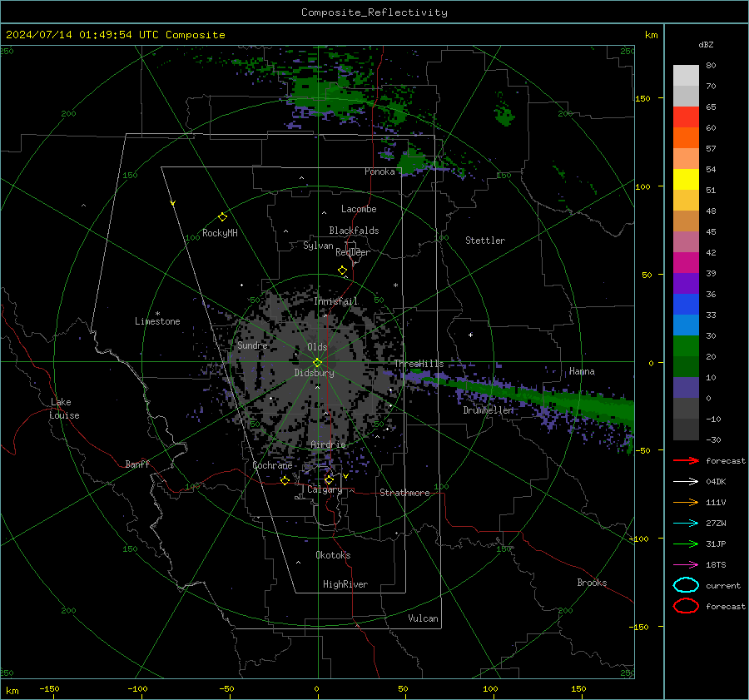The height and width of the screenshot is (700, 749).
Task: Click the Ponoka city label
Action: 379,171
